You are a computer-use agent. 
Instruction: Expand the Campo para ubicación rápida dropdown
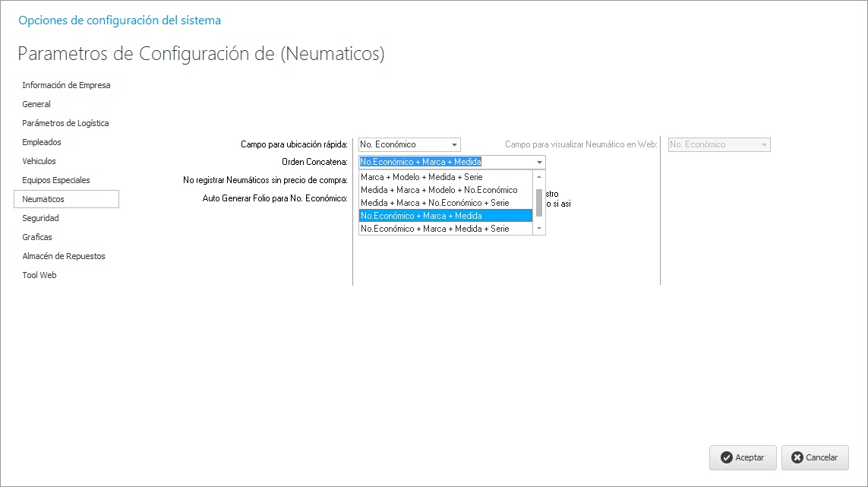tap(454, 144)
